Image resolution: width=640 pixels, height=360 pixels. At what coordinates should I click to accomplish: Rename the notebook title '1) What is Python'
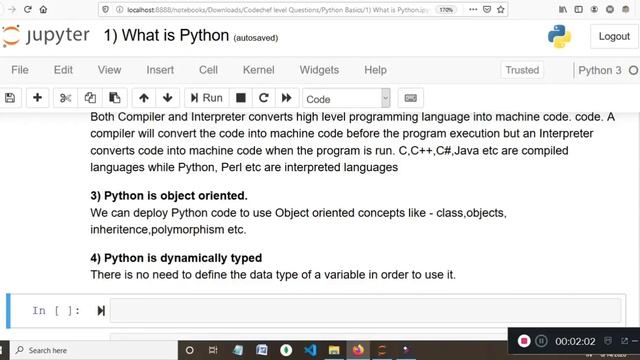pos(166,36)
